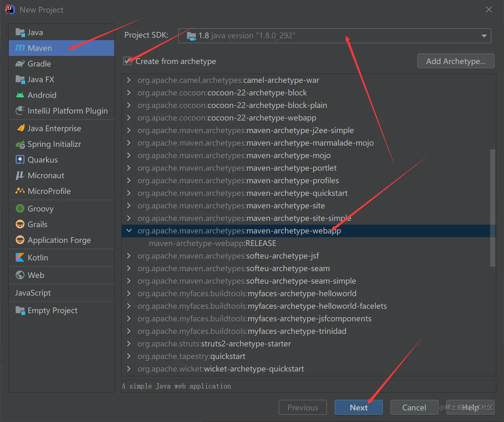This screenshot has height=422, width=504.
Task: Click the Gradle elephant icon
Action: pyautogui.click(x=20, y=64)
